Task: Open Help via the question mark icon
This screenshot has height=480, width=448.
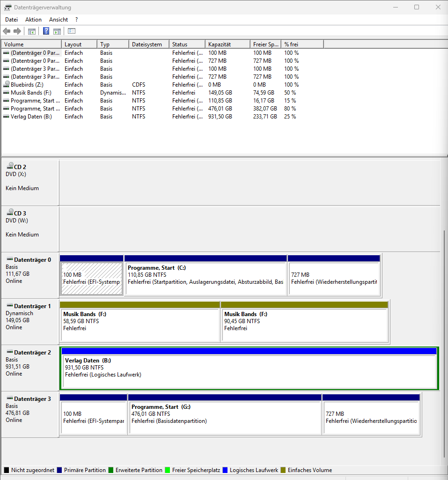Action: [x=46, y=31]
